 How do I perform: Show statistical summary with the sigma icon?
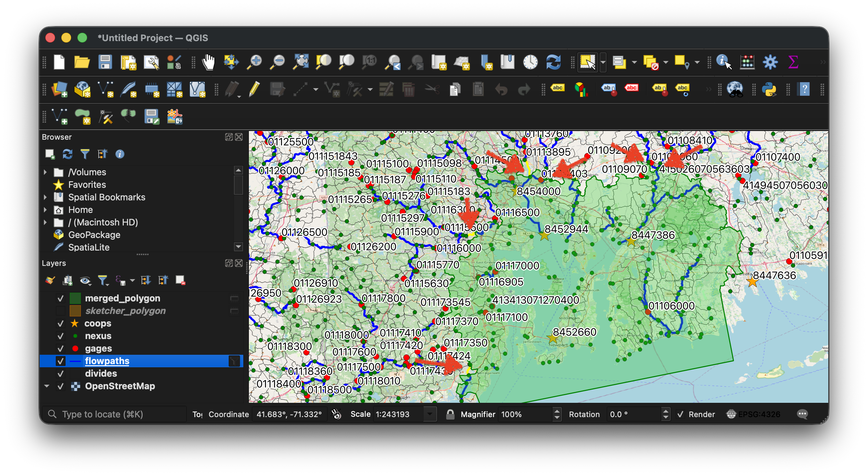(793, 62)
